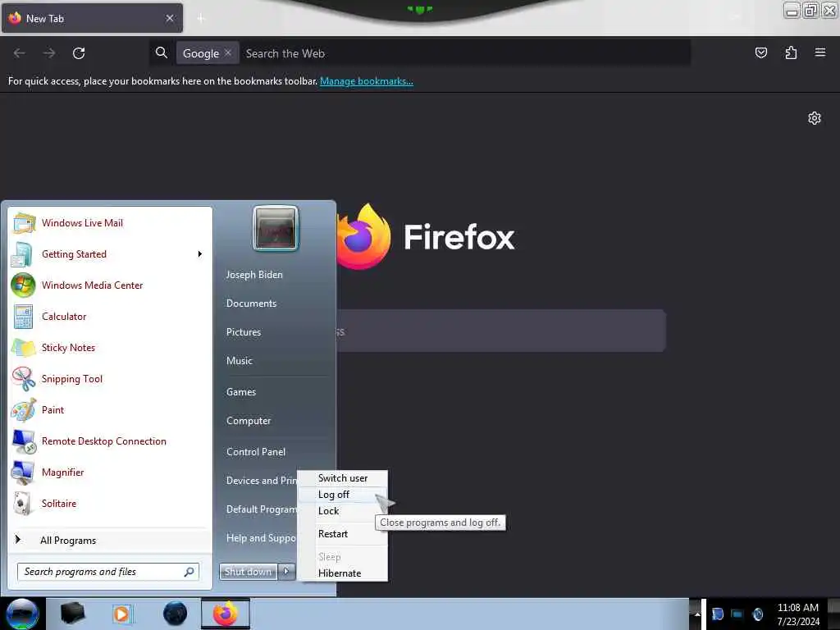The image size is (840, 630).
Task: Click the search magnifier in address bar
Action: (162, 52)
